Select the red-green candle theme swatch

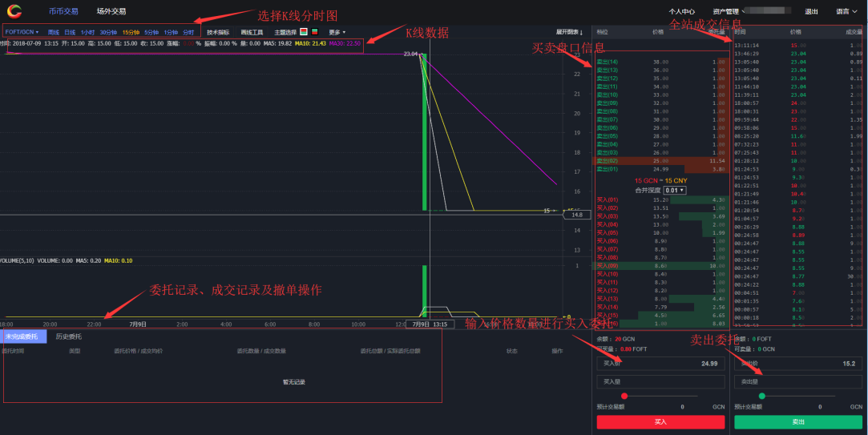304,32
